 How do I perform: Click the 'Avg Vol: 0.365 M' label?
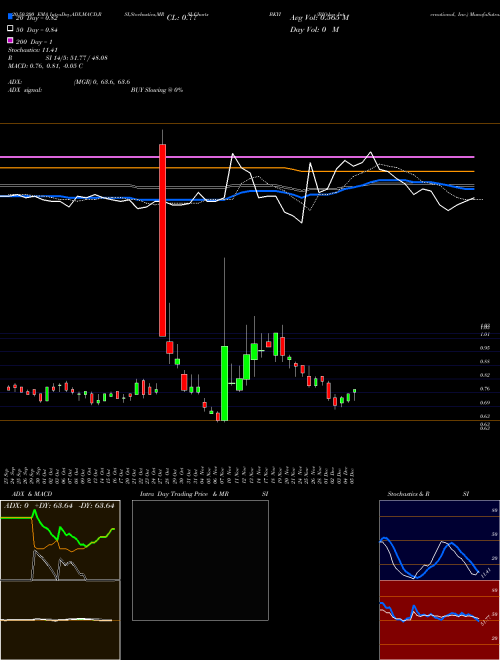click(319, 18)
